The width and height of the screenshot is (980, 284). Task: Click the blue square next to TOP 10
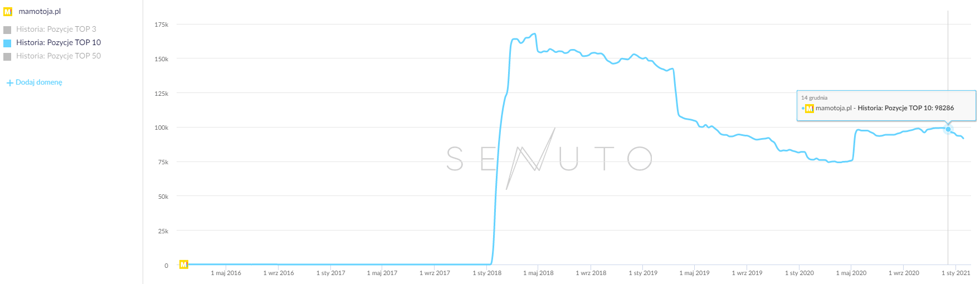[x=7, y=43]
